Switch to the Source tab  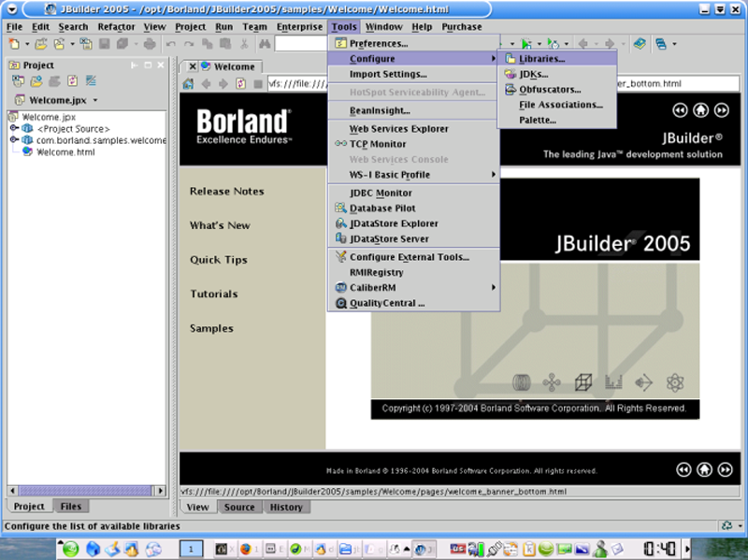[x=239, y=508]
